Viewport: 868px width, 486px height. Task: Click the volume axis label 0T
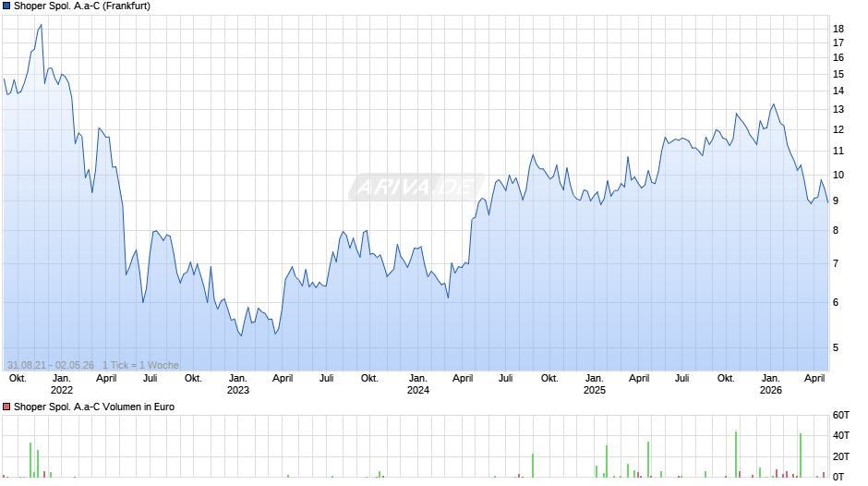click(838, 477)
